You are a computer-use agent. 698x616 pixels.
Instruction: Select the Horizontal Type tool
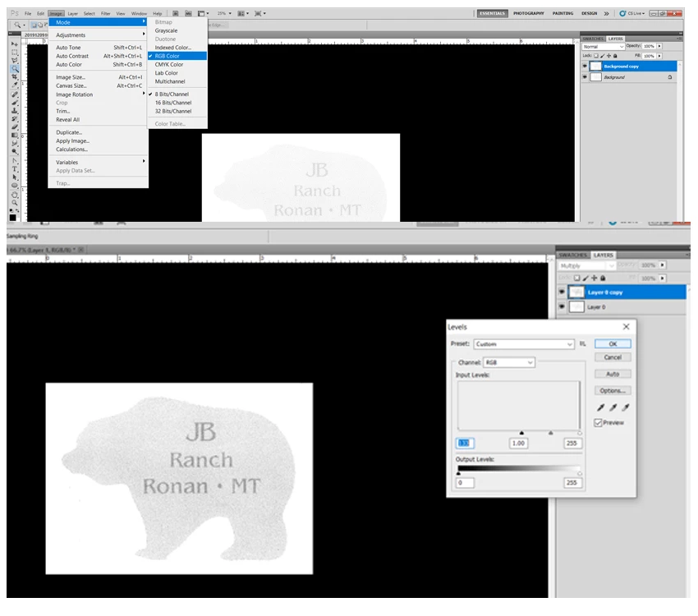(15, 168)
